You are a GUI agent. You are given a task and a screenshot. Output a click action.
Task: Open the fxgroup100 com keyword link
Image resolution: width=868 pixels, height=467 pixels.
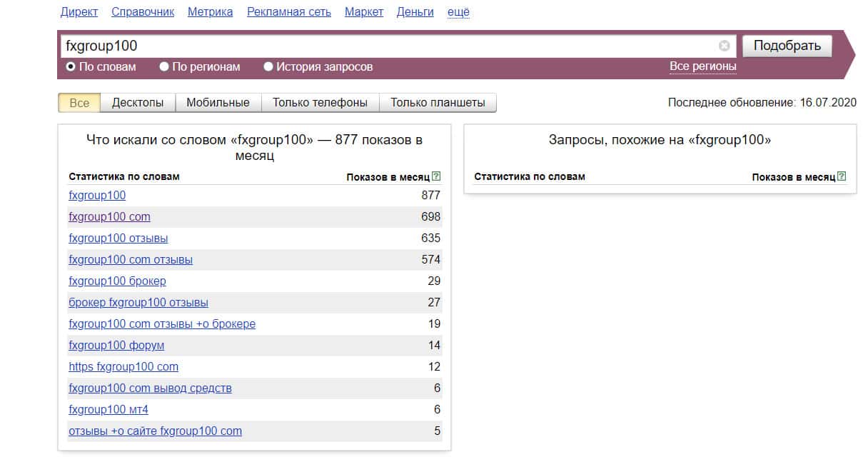point(109,216)
